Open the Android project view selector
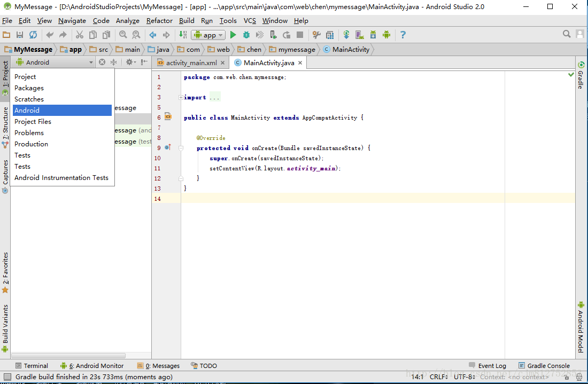Screen dimensions: 588x384 [54, 62]
